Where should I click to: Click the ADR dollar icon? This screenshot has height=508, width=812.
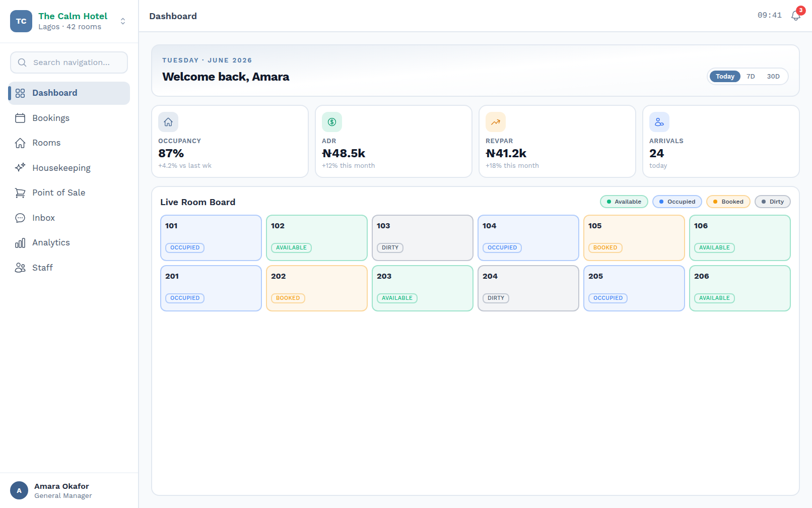pyautogui.click(x=332, y=122)
